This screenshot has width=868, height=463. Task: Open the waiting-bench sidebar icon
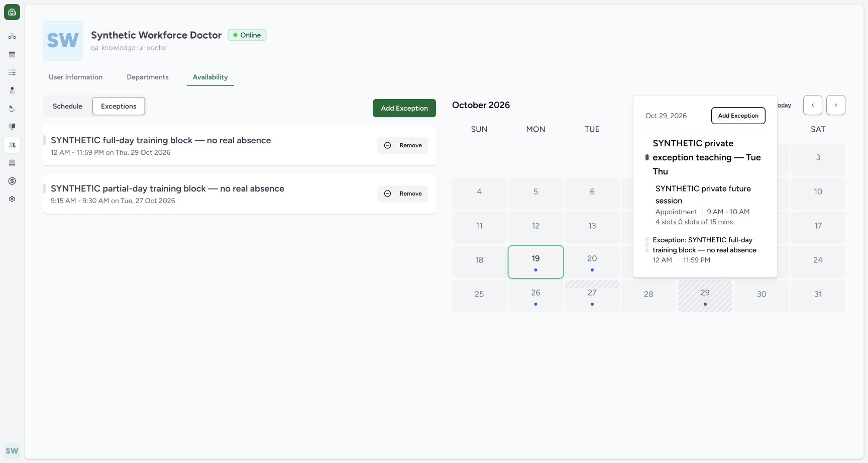(x=12, y=163)
